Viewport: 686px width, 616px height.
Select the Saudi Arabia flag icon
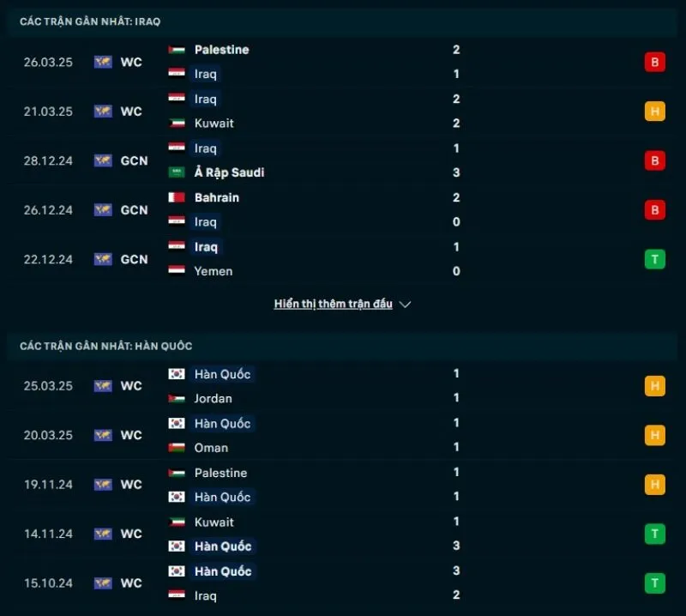[178, 172]
